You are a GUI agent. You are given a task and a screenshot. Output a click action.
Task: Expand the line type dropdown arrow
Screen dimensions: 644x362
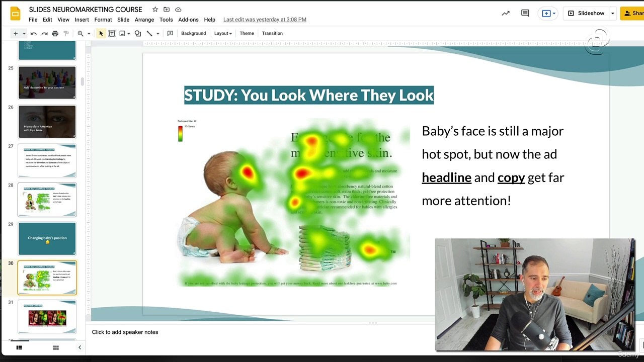coord(157,34)
